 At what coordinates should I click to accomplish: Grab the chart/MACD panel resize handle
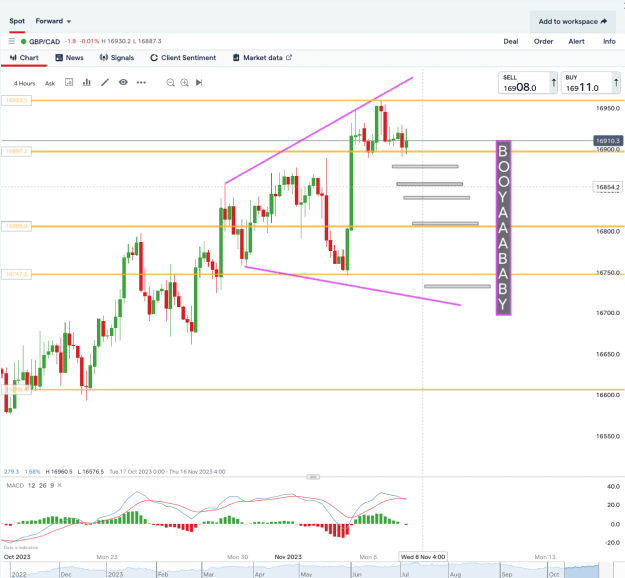tap(313, 477)
